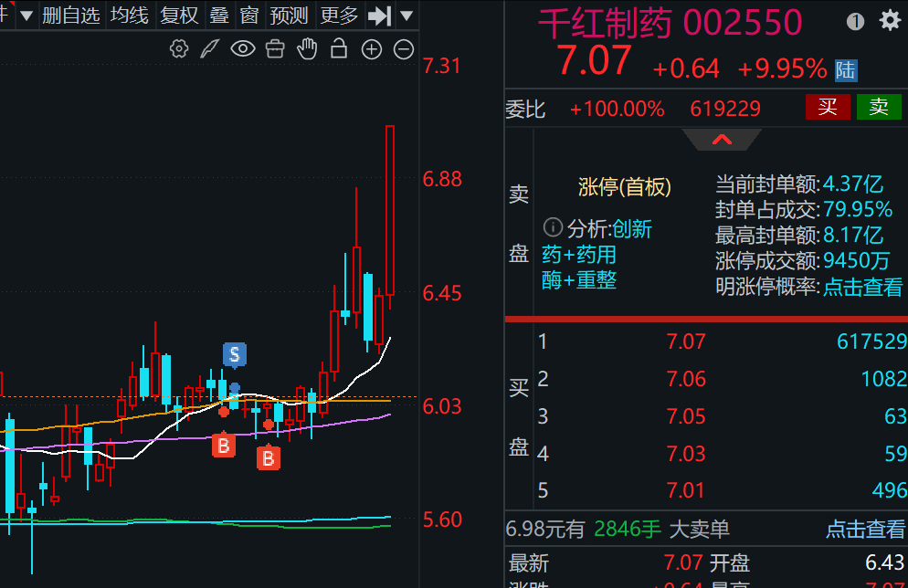Click the first red B buy marker
Image resolution: width=908 pixels, height=588 pixels.
(224, 445)
